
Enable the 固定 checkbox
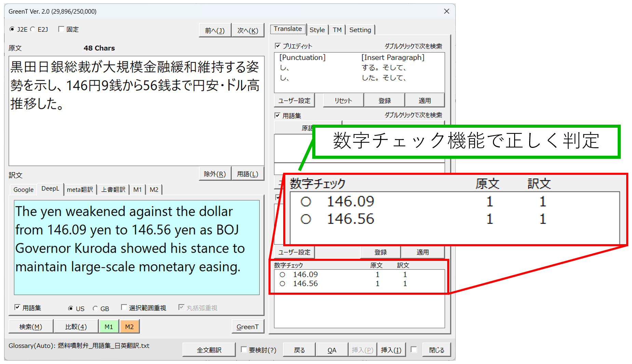click(x=61, y=29)
